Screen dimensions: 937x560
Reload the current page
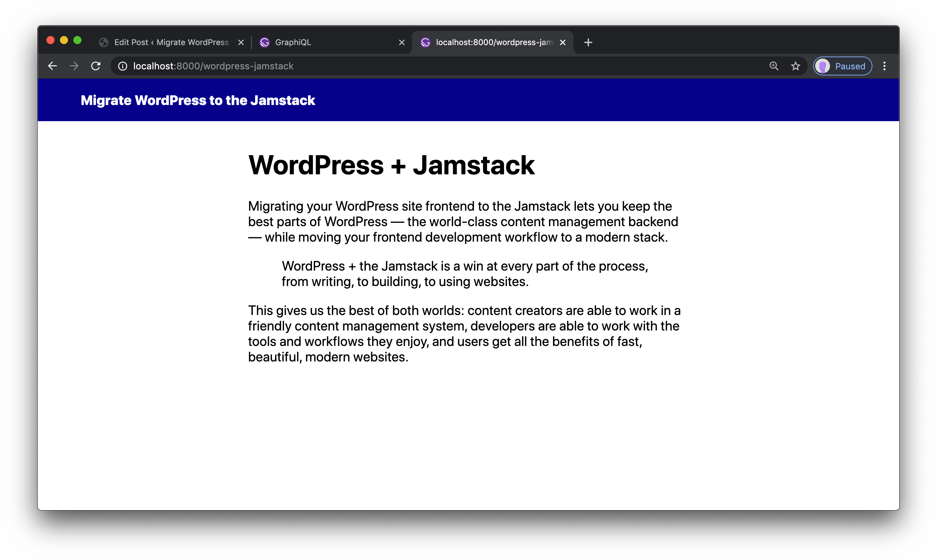96,66
